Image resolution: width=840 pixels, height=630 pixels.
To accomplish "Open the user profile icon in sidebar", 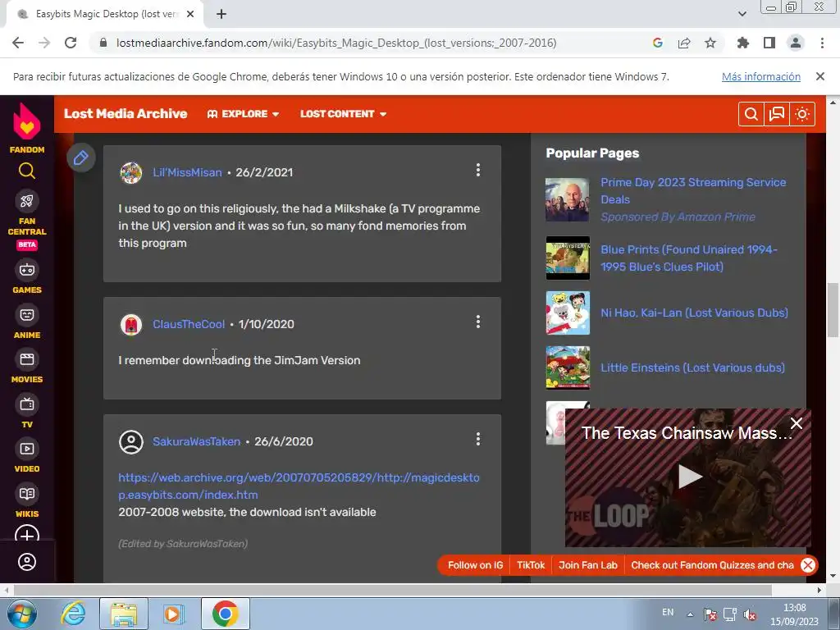I will pyautogui.click(x=27, y=562).
